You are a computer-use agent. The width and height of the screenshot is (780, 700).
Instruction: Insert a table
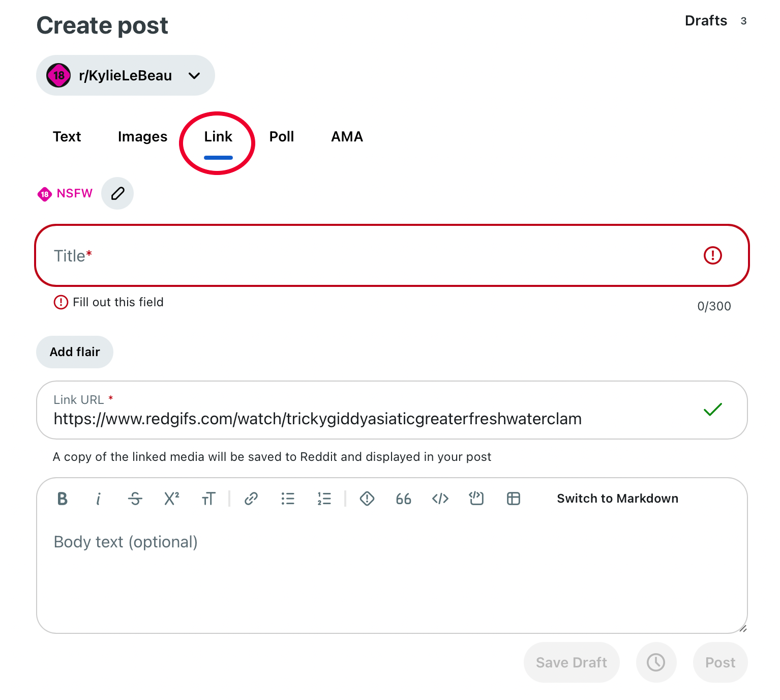click(x=514, y=499)
